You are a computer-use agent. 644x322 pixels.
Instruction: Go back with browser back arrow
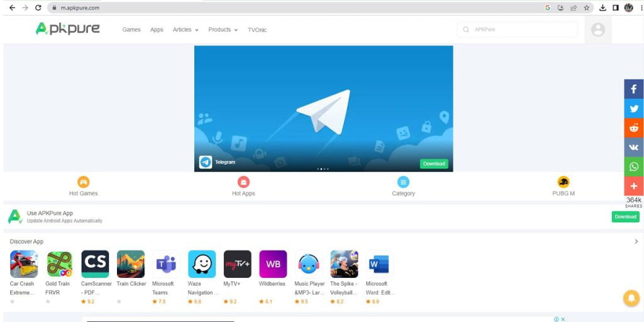[x=12, y=8]
